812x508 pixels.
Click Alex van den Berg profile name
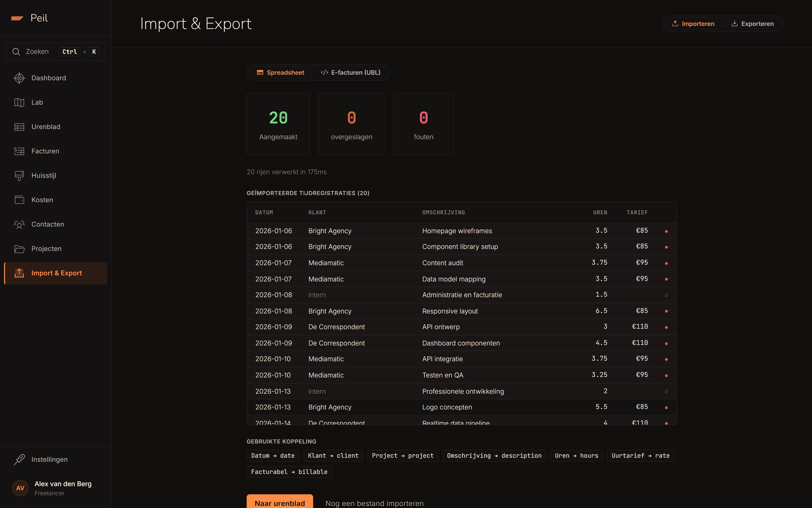pos(63,484)
